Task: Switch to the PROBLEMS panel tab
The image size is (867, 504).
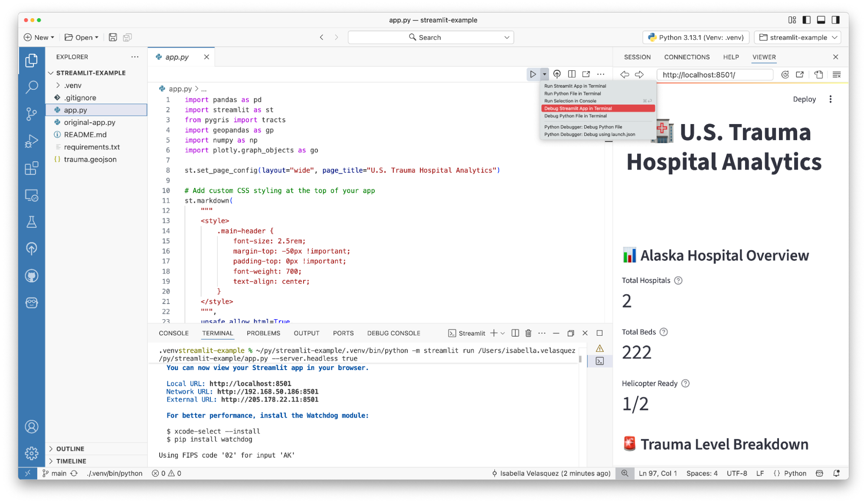Action: pos(263,333)
